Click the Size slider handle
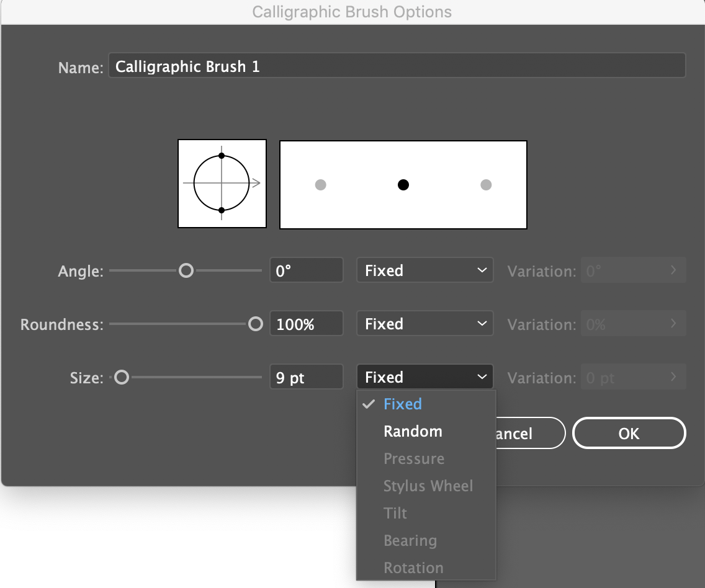This screenshot has height=588, width=705. 122,377
